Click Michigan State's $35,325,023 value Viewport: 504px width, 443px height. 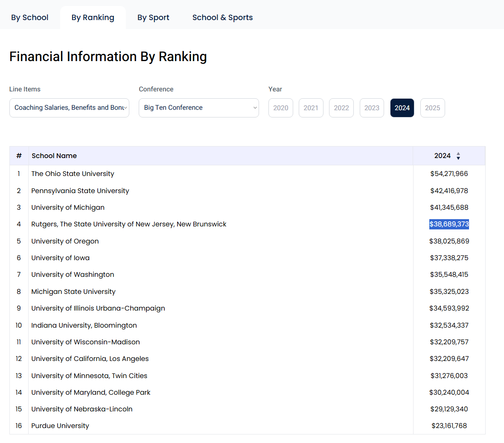(449, 292)
